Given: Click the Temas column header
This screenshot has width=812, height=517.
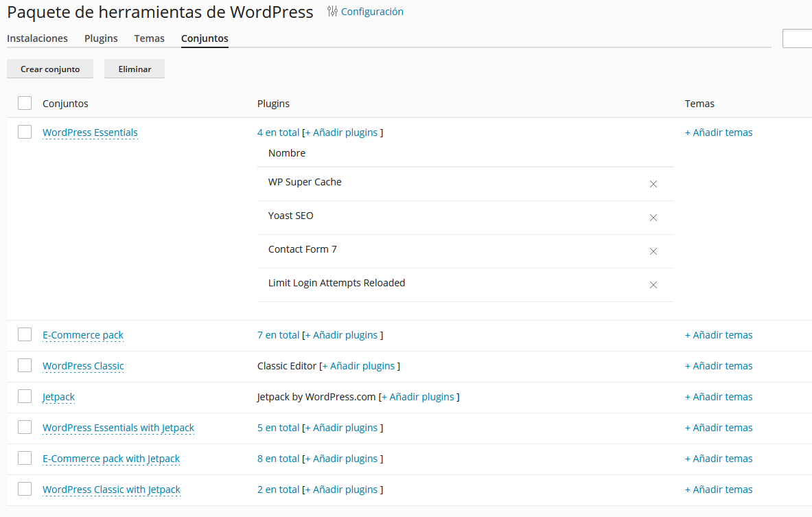Looking at the screenshot, I should pos(699,104).
